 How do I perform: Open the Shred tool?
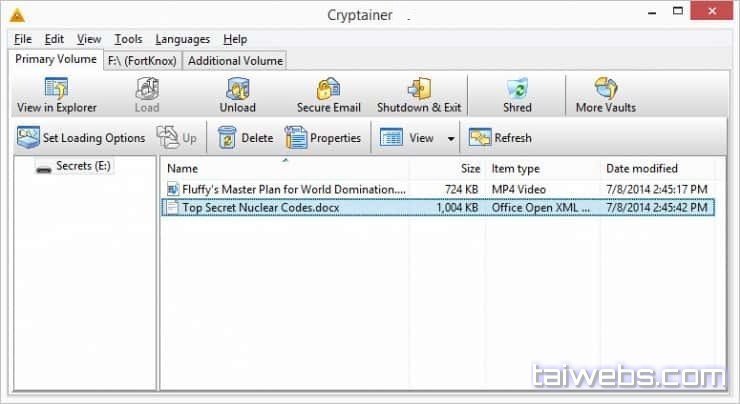point(517,90)
